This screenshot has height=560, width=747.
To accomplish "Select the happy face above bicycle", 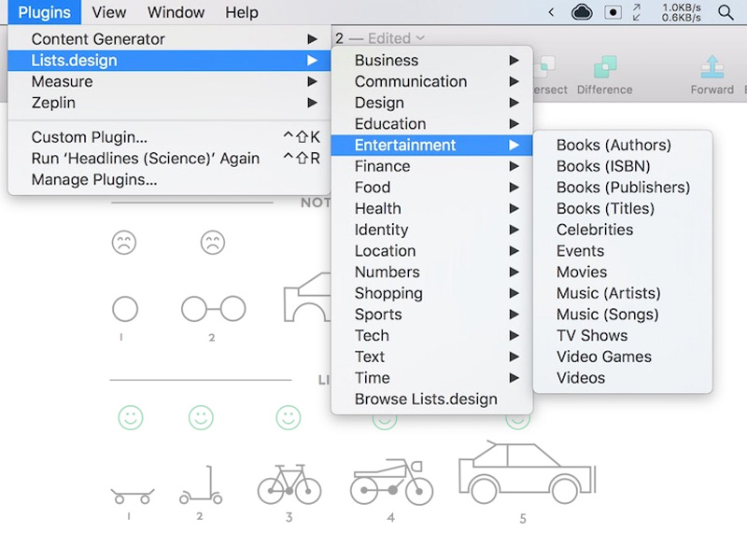I will point(289,417).
